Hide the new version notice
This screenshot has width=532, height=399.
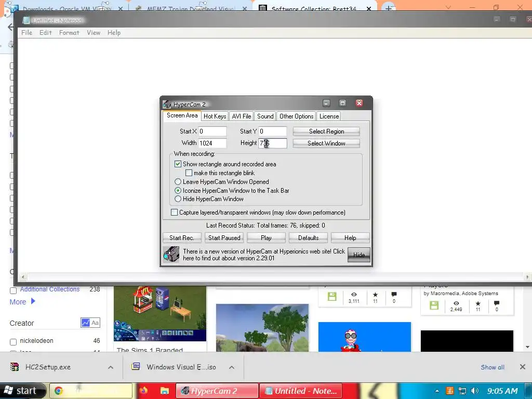359,255
